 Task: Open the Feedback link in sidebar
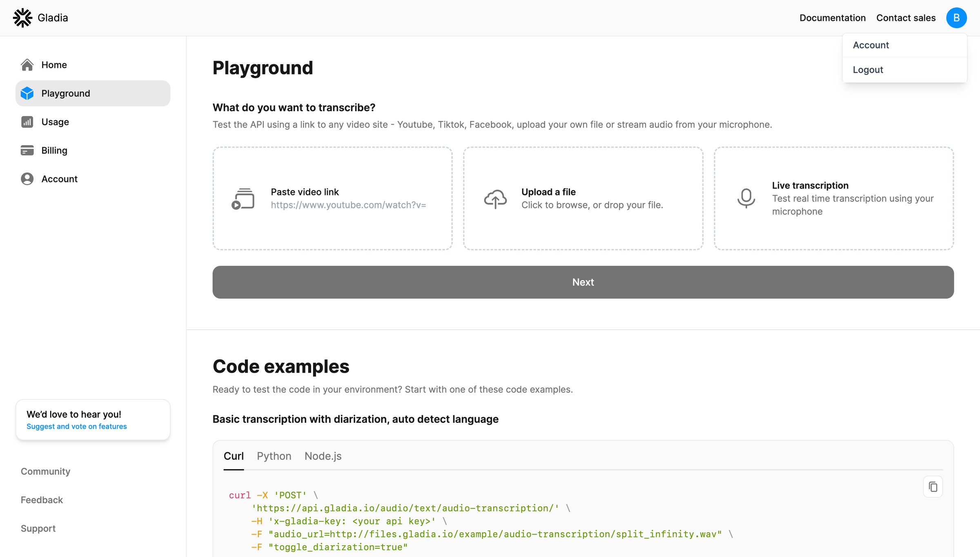click(42, 500)
